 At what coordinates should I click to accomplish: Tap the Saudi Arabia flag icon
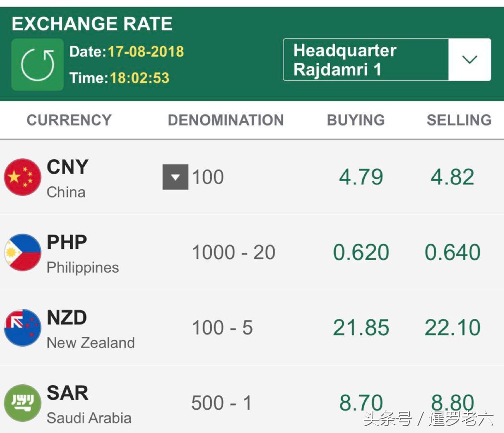(x=22, y=403)
